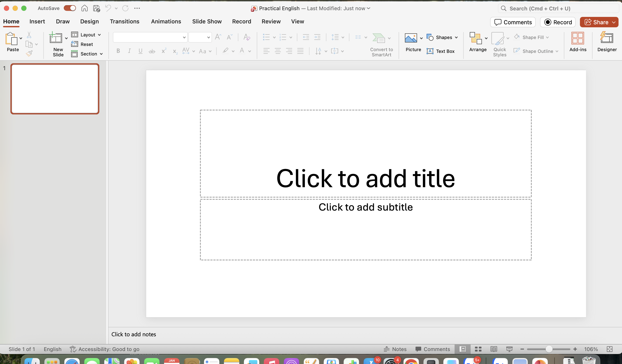
Task: Switch to Slide Sorter view in status bar
Action: [478, 349]
